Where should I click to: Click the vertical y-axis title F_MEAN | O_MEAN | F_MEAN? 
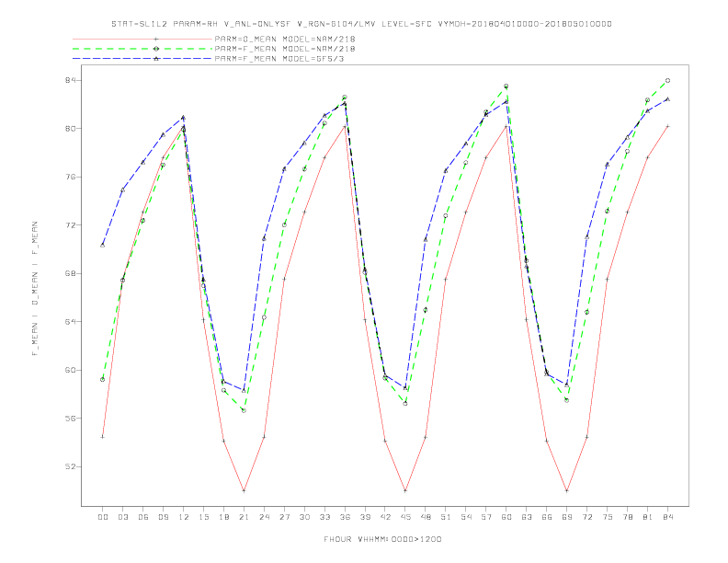point(35,289)
